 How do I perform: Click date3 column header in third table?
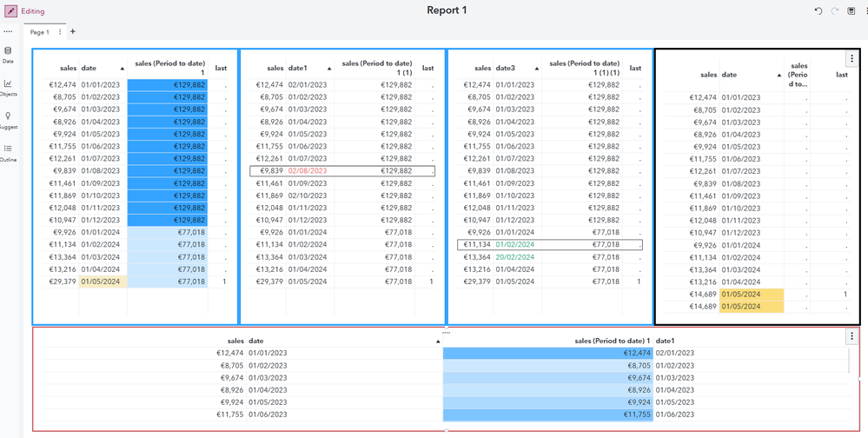[x=506, y=68]
